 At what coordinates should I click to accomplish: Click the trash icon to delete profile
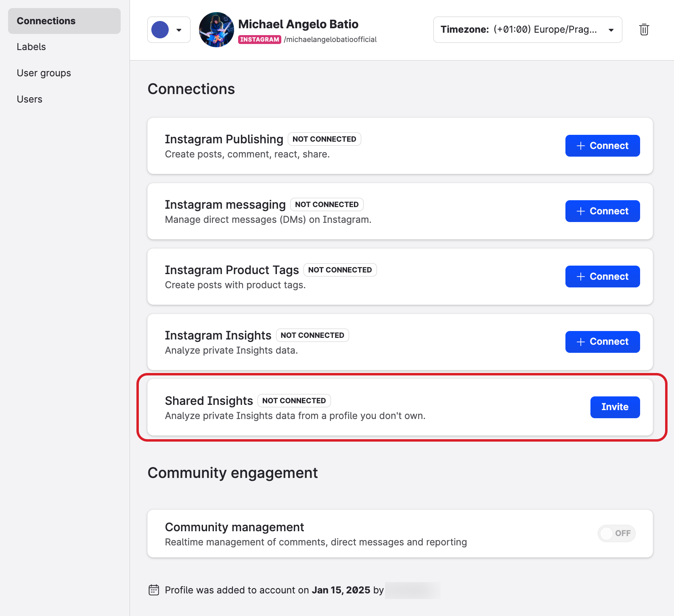(644, 29)
